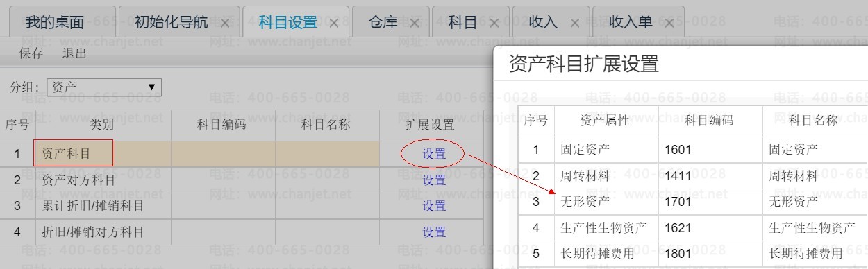The height and width of the screenshot is (269, 868).
Task: Close the 收入单 tab
Action: [669, 23]
